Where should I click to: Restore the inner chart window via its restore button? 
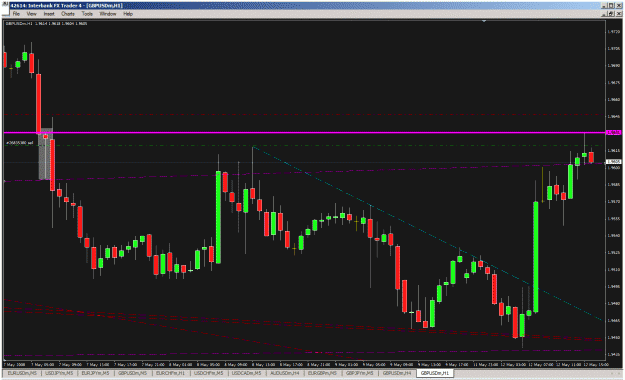tap(611, 14)
